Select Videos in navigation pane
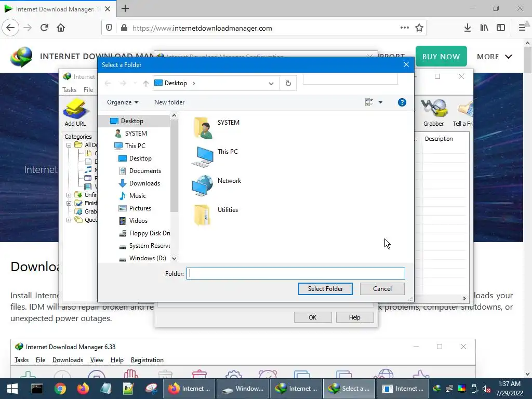Viewport: 532px width, 399px height. [x=138, y=220]
